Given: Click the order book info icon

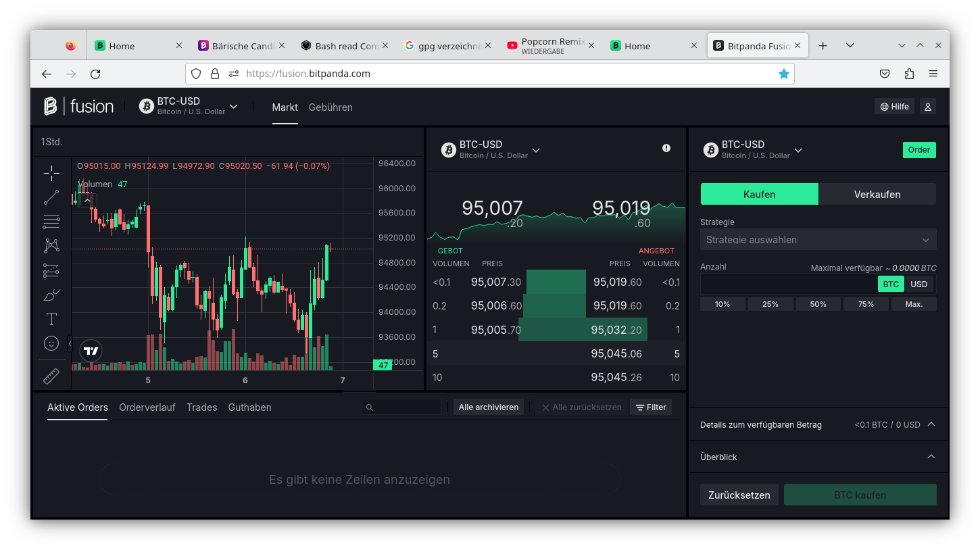Looking at the screenshot, I should tap(666, 148).
